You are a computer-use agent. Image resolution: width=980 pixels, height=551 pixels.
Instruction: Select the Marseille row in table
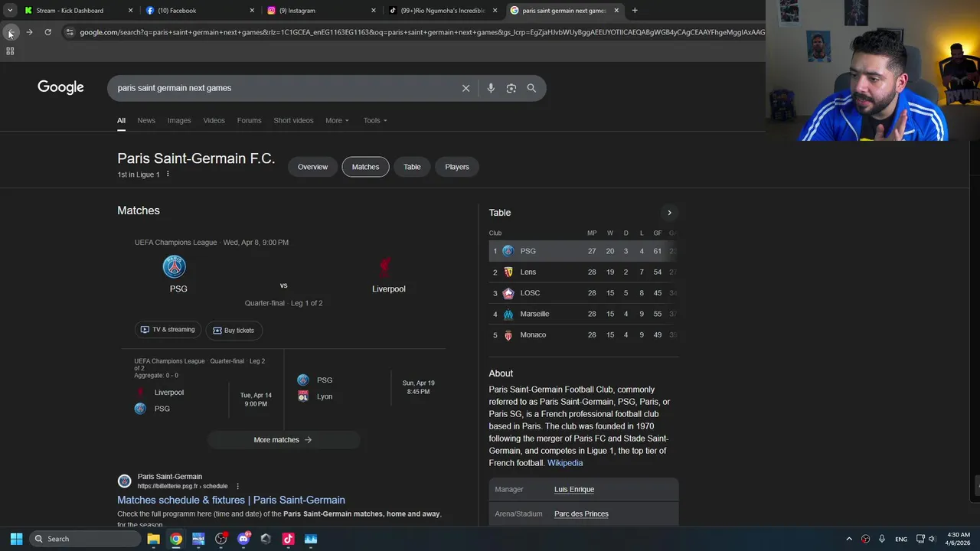[583, 314]
